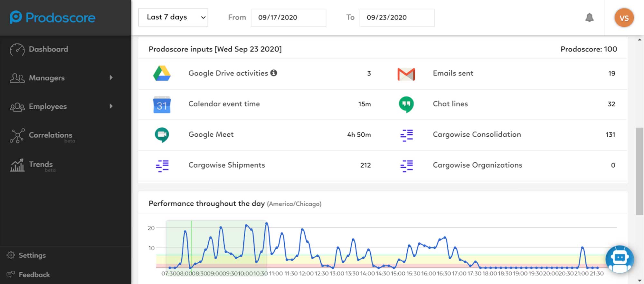Go to Dashboard in sidebar
Screen dimensions: 644x284
(48, 49)
